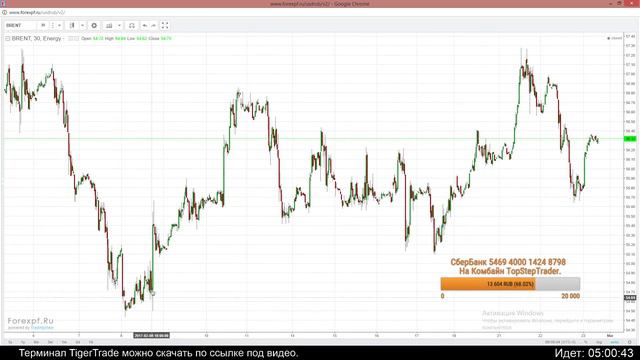Screen dimensions: 640x360
Task: Minimize the Google Chrome window
Action: tap(611, 4)
